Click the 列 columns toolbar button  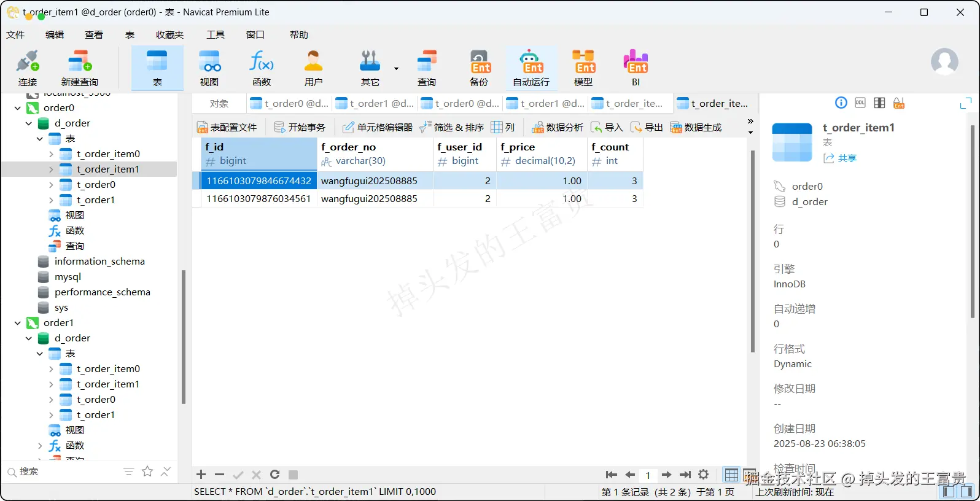[503, 127]
